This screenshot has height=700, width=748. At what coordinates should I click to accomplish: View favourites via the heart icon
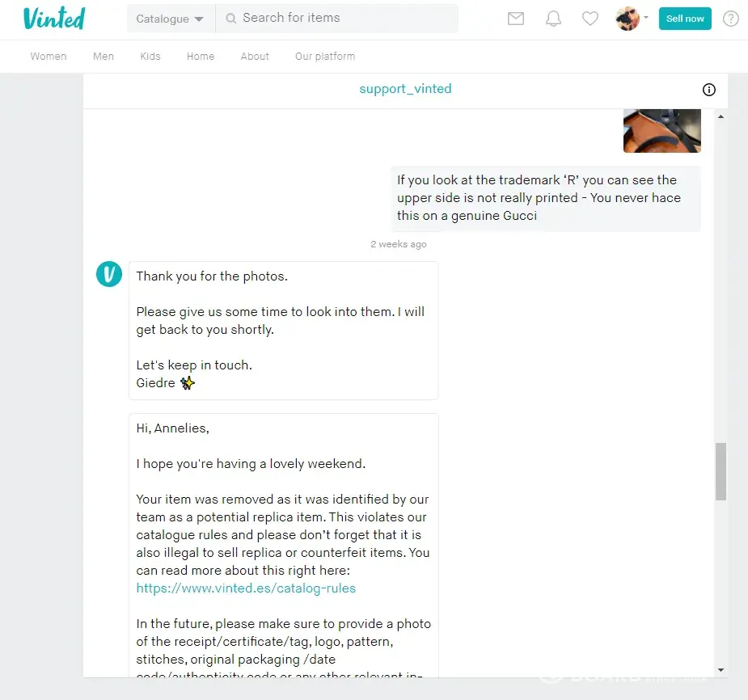[x=590, y=19]
